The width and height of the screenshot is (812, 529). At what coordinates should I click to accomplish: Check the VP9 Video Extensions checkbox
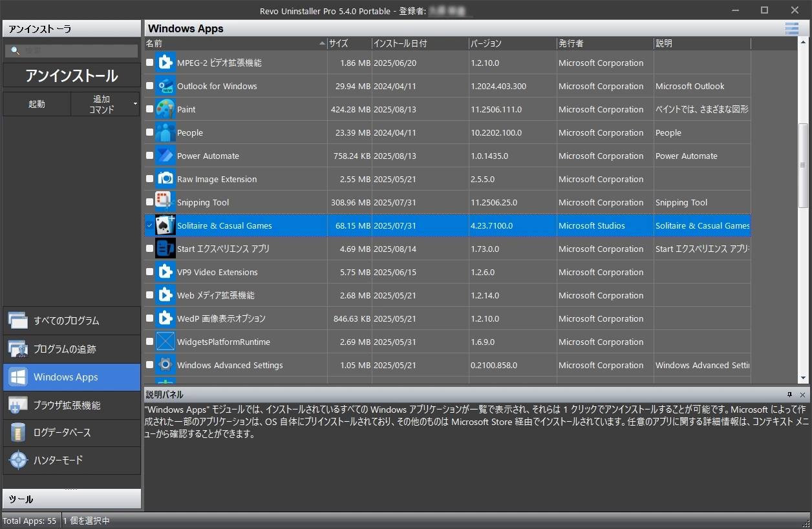pyautogui.click(x=150, y=272)
